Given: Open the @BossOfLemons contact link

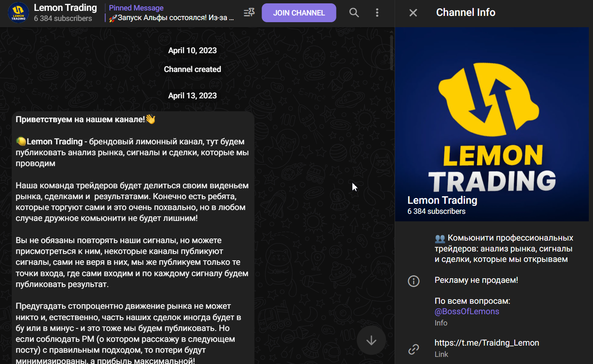Looking at the screenshot, I should [x=467, y=311].
